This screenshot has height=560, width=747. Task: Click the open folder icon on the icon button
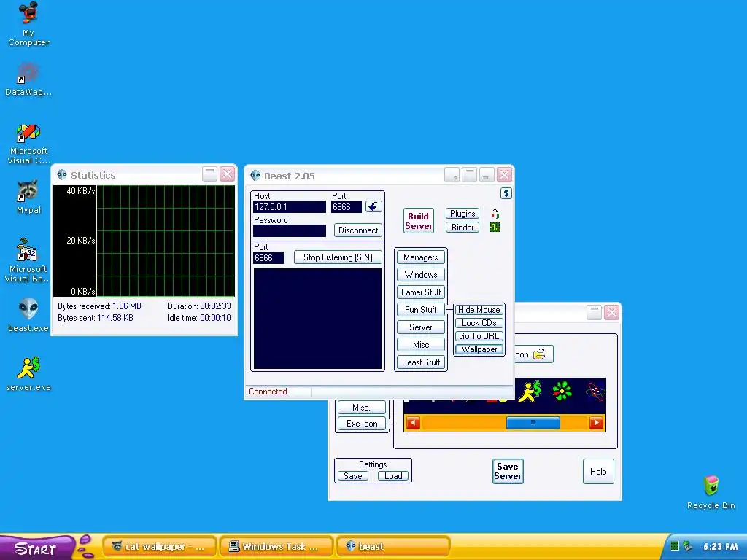pos(539,354)
